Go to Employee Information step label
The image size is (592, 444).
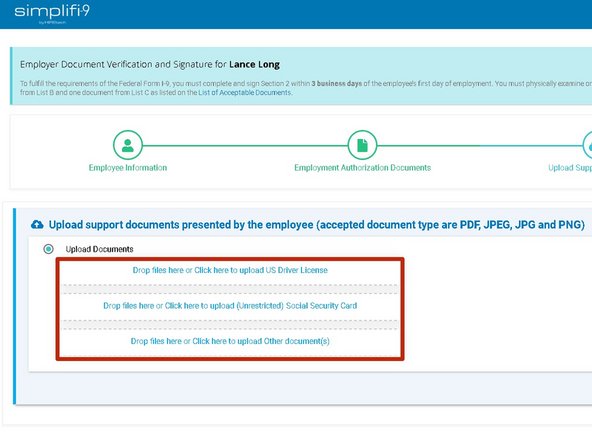pos(128,168)
